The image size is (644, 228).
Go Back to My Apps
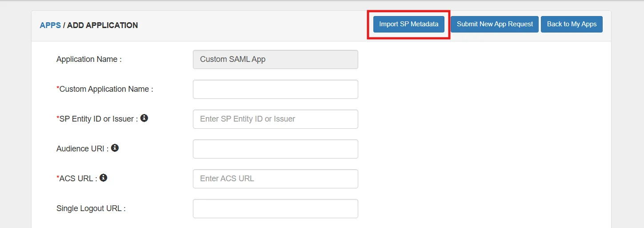[x=572, y=24]
